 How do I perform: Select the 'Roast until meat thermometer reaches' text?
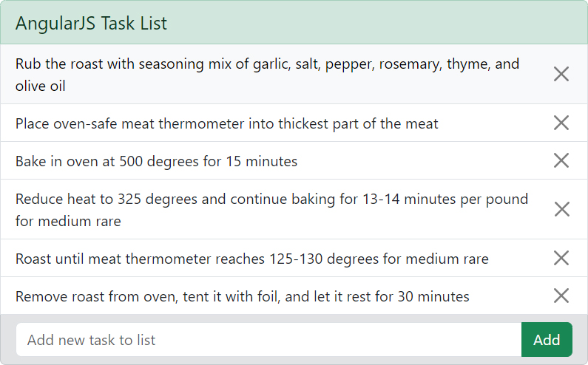point(251,259)
